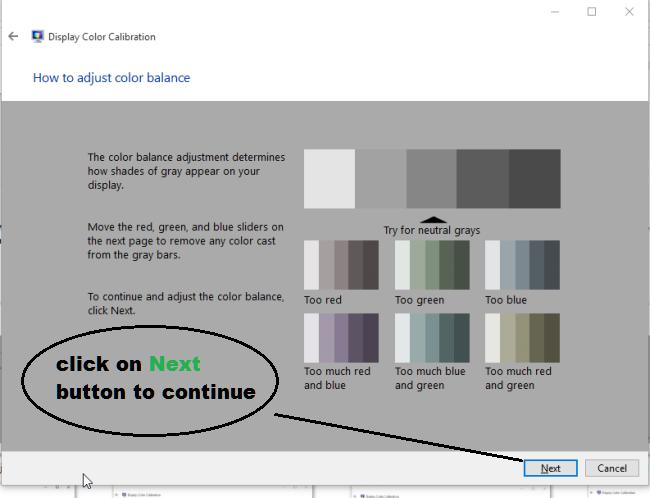650x498 pixels.
Task: Click text 'Move the red, green, and blue sliders'
Action: coord(177,227)
